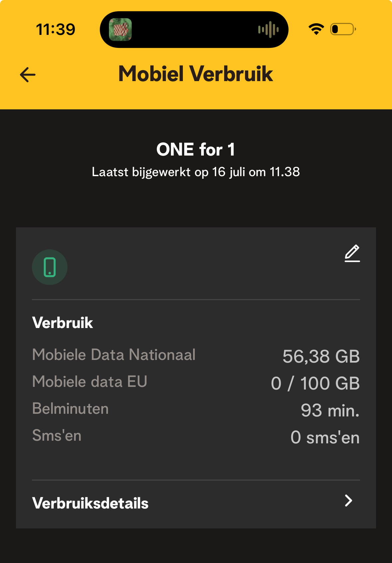392x563 pixels.
Task: Tap the green phone icon
Action: pos(50,267)
